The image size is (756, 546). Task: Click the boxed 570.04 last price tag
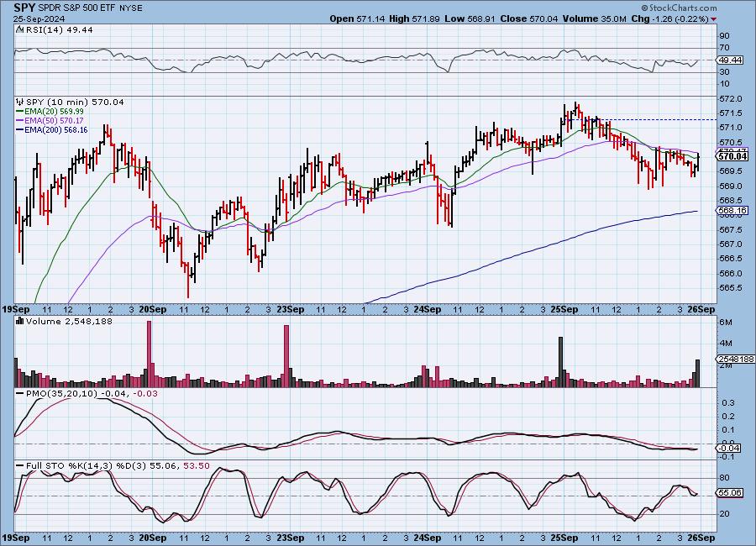point(732,155)
